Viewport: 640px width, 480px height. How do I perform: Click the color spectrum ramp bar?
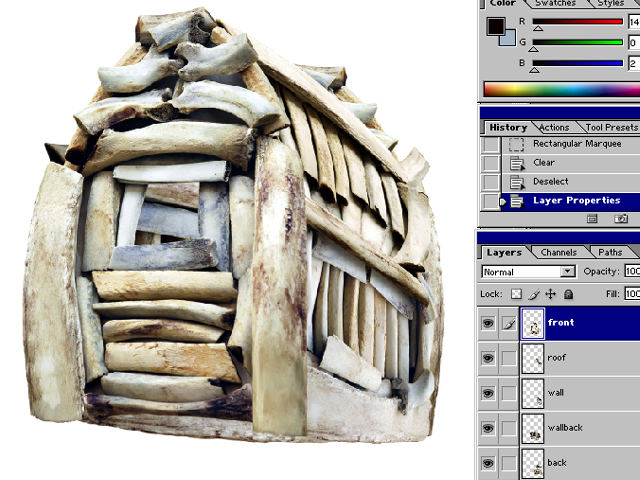(560, 89)
